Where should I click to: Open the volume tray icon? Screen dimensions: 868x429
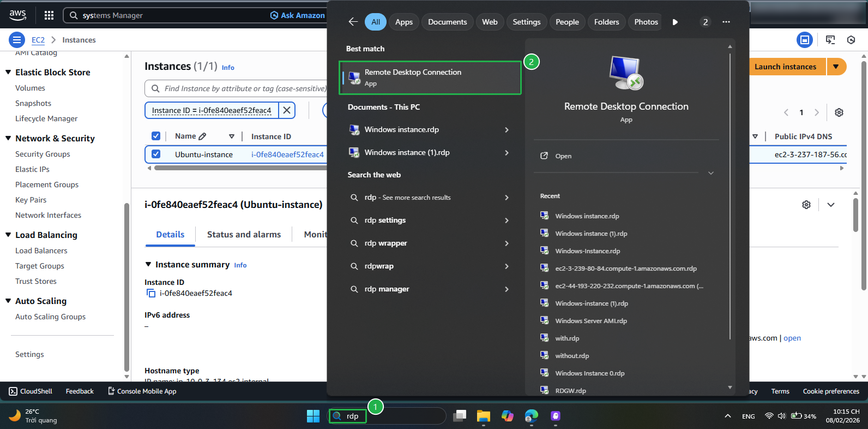pos(782,416)
